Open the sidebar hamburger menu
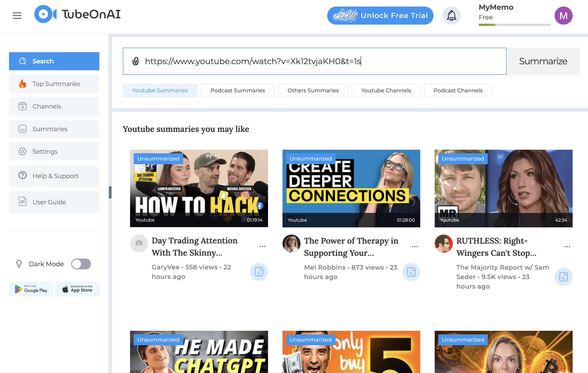The image size is (588, 373). tap(17, 15)
